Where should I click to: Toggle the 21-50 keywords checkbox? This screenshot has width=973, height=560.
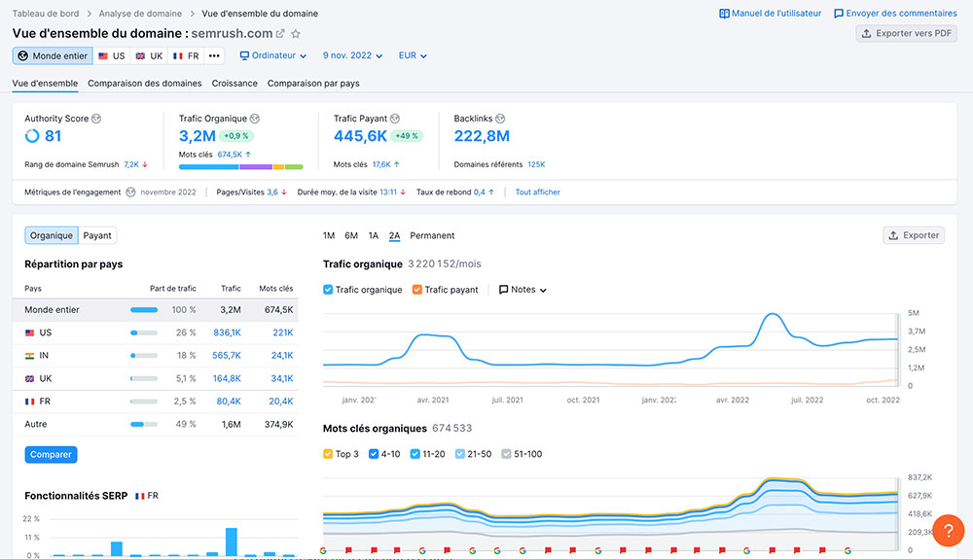tap(460, 454)
